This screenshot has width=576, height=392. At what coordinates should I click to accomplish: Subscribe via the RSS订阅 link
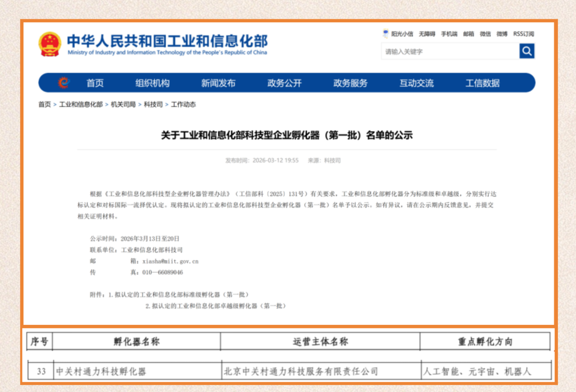click(523, 34)
